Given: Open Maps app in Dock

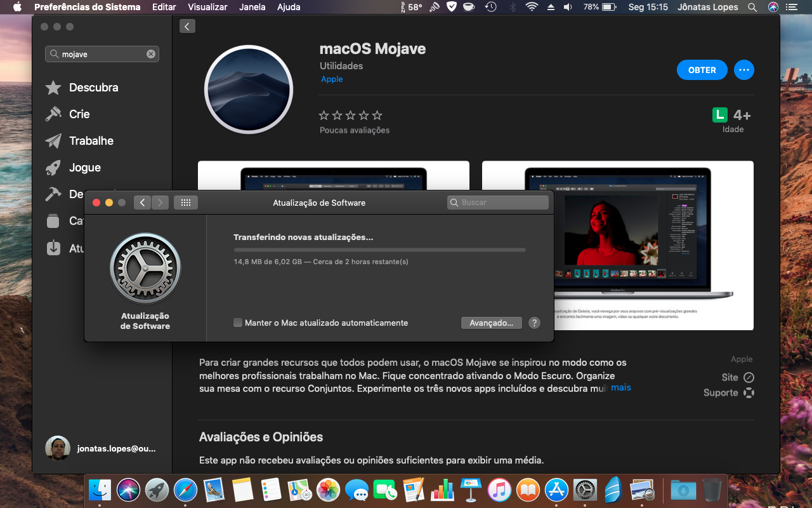Looking at the screenshot, I should tap(299, 490).
